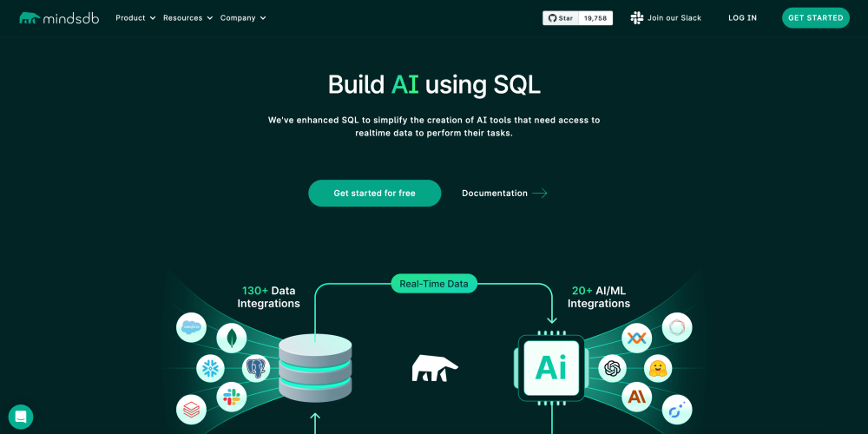868x434 pixels.
Task: Click the Salesforce integration icon
Action: tap(191, 327)
